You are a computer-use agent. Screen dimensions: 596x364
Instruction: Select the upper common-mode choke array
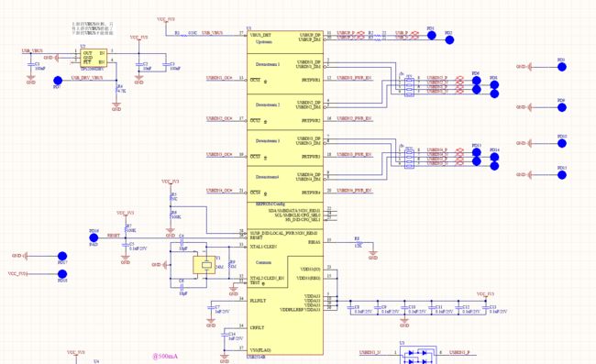(409, 86)
